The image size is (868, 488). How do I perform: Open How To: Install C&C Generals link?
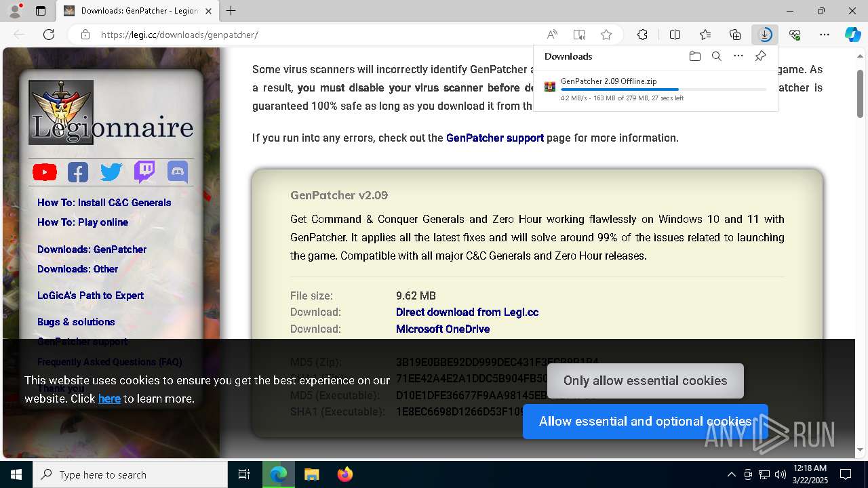click(104, 203)
